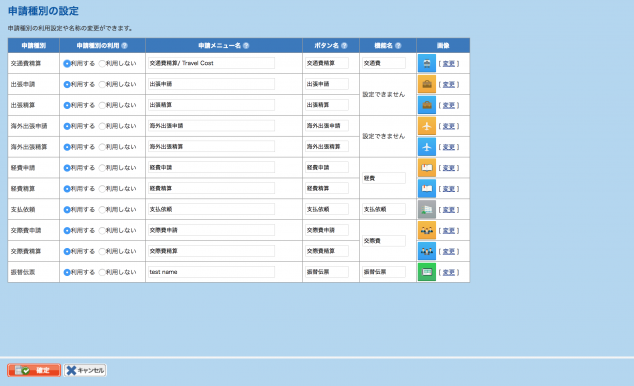The image size is (634, 386).
Task: Select 利用する for 海外出張精算
Action: (x=67, y=147)
